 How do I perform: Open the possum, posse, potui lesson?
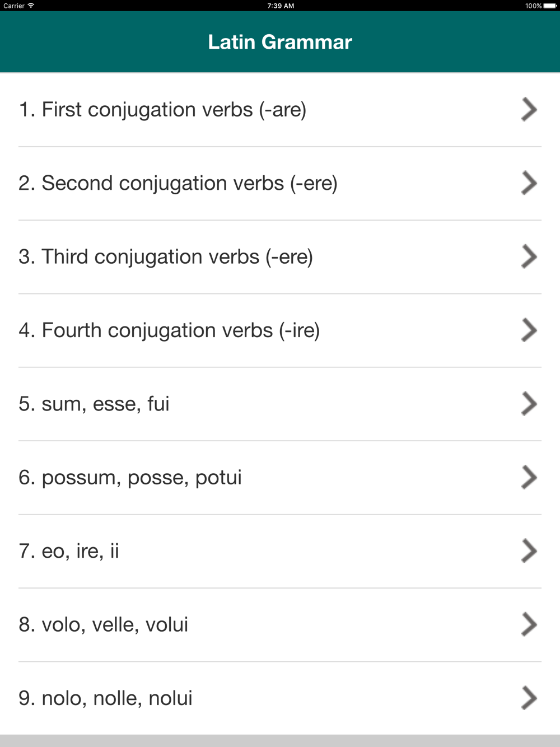pyautogui.click(x=280, y=478)
